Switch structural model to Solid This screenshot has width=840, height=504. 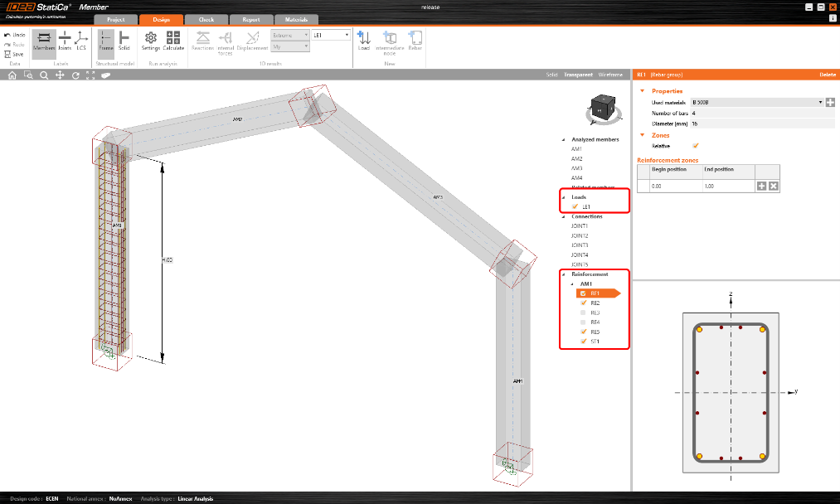[124, 40]
